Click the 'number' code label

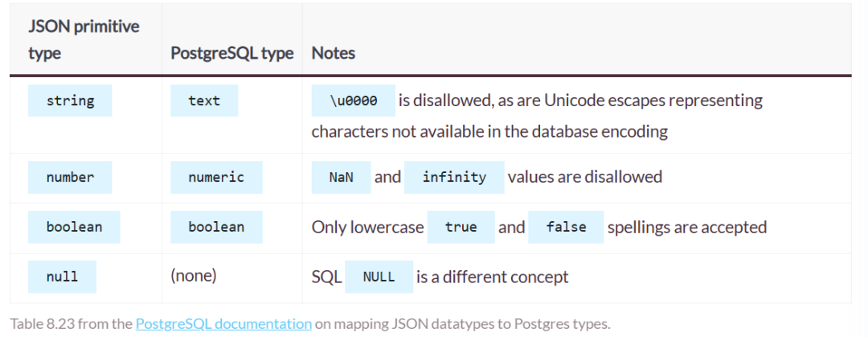click(70, 177)
